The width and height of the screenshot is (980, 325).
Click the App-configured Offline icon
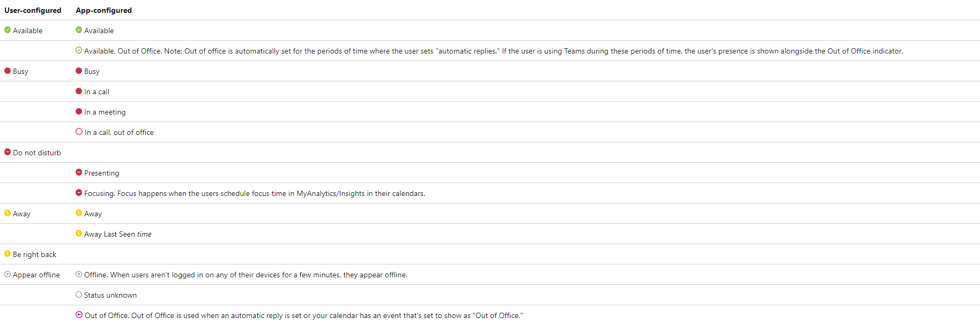click(79, 274)
